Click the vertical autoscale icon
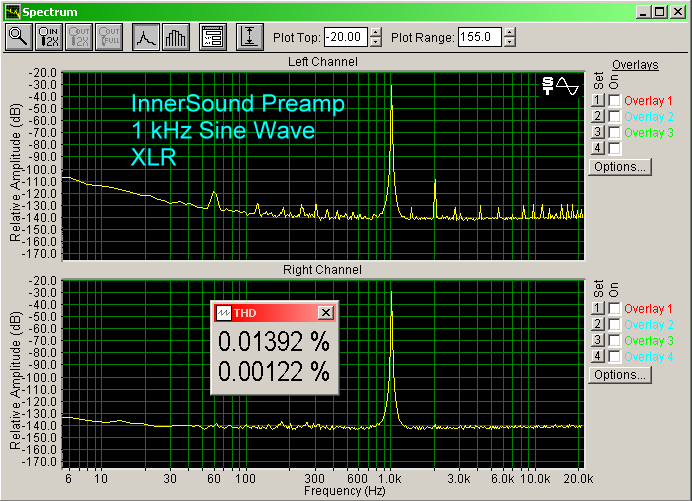692x501 pixels. tap(250, 37)
